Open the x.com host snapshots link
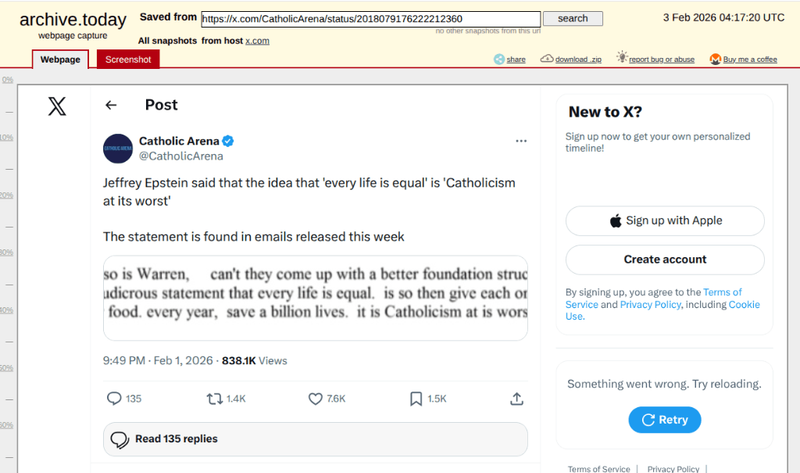This screenshot has width=800, height=473. click(x=257, y=40)
